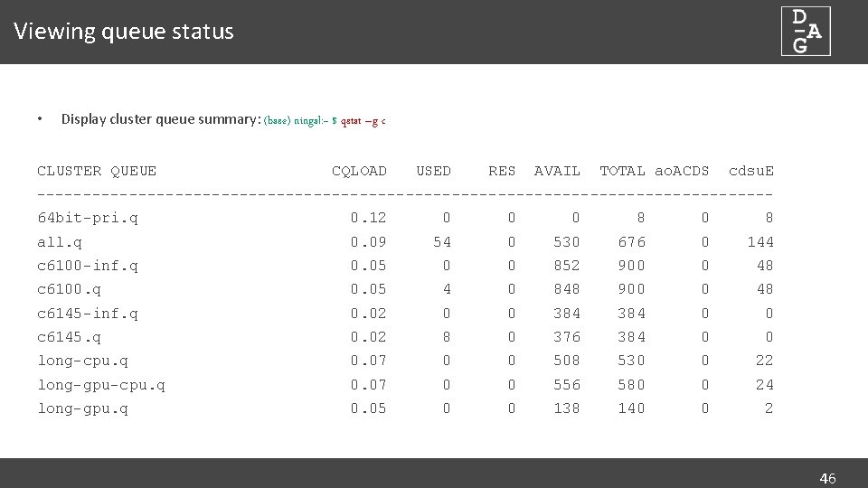Select the slide title 'Viewing queue status'
Viewport: 868px width, 488px height.
click(x=124, y=32)
